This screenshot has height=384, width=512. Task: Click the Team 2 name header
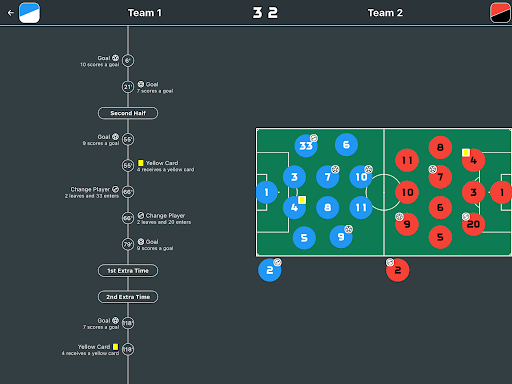tap(385, 13)
